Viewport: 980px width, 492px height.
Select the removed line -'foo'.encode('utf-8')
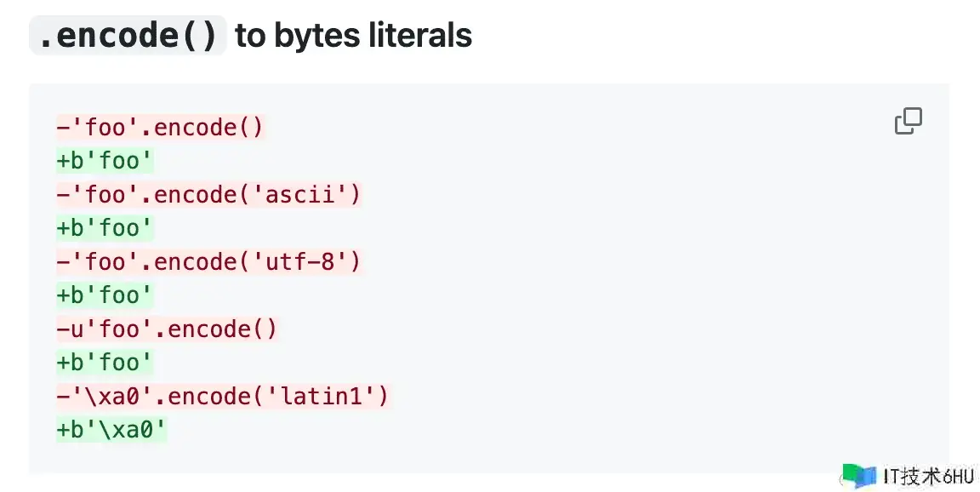209,261
